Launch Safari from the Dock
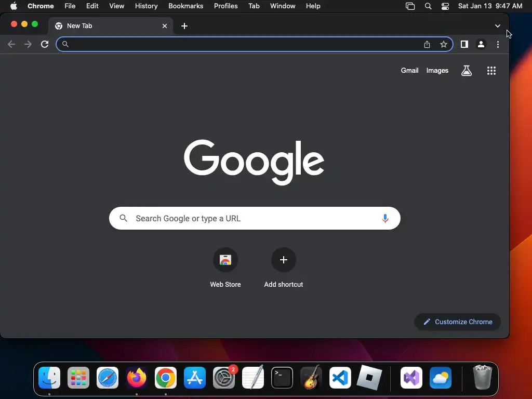This screenshot has width=532, height=399. click(x=108, y=378)
